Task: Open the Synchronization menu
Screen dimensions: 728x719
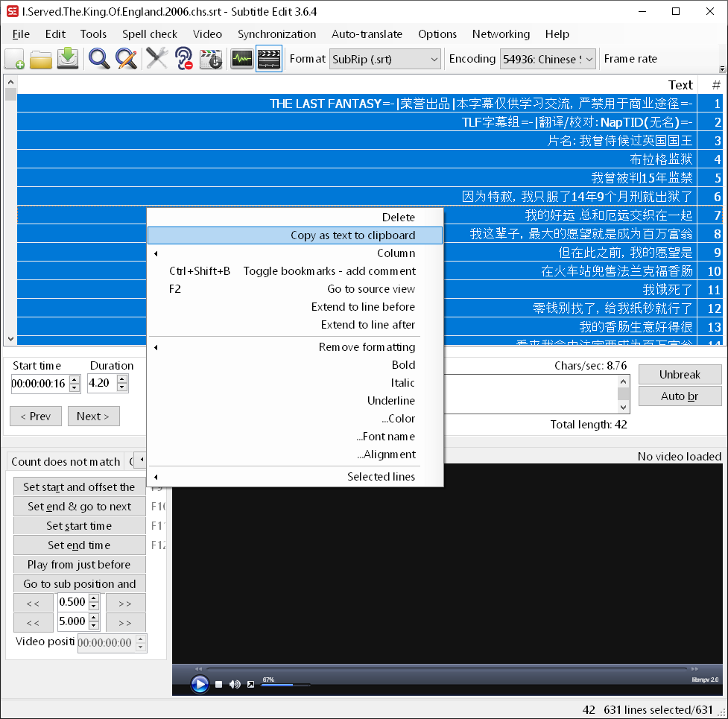Action: (x=276, y=34)
